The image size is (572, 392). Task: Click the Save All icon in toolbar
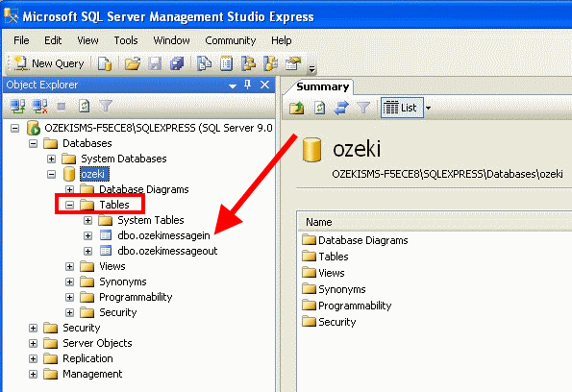[x=177, y=63]
